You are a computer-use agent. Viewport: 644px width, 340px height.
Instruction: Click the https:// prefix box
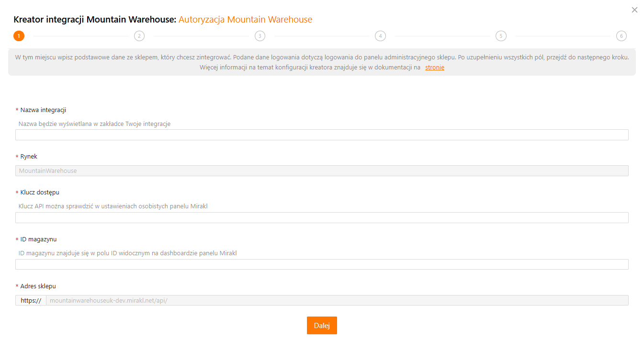pyautogui.click(x=31, y=300)
